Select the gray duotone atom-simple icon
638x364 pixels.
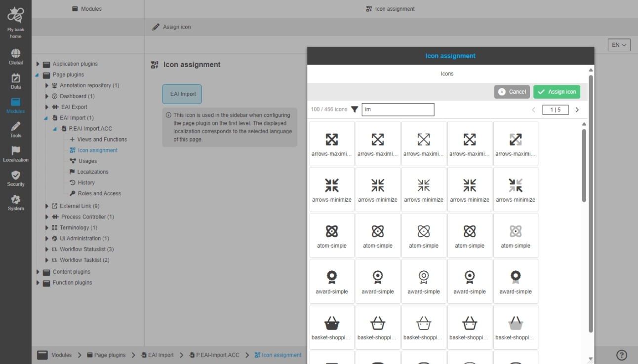[x=516, y=235]
